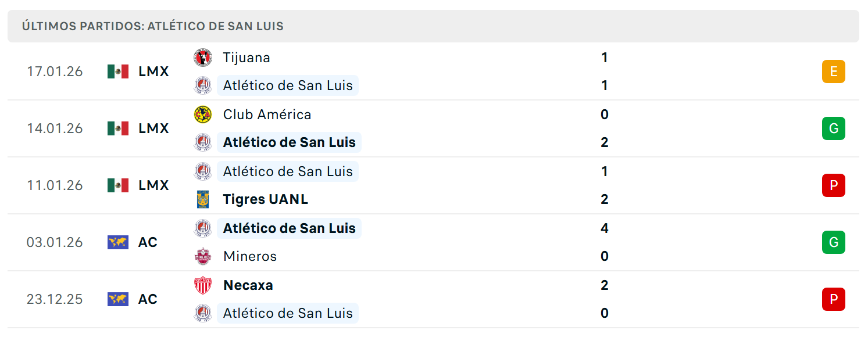Click green G badge for Club América match
The width and height of the screenshot is (868, 337).
[833, 128]
